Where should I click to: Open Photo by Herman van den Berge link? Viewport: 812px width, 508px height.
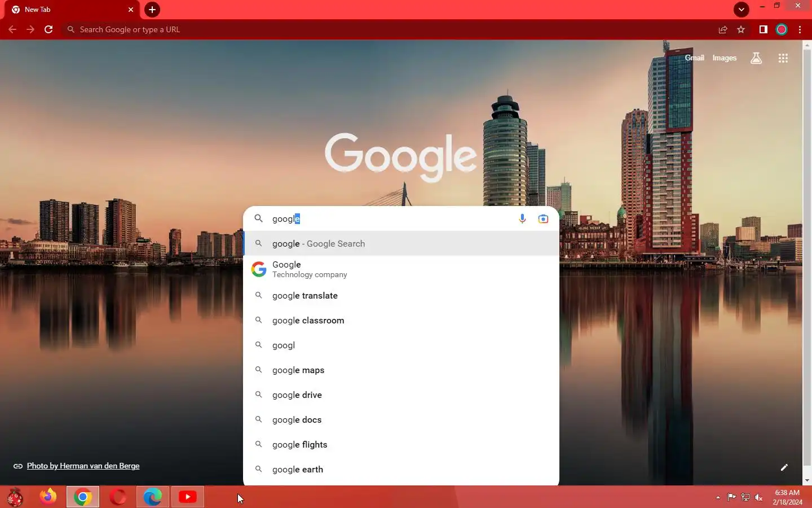(83, 466)
